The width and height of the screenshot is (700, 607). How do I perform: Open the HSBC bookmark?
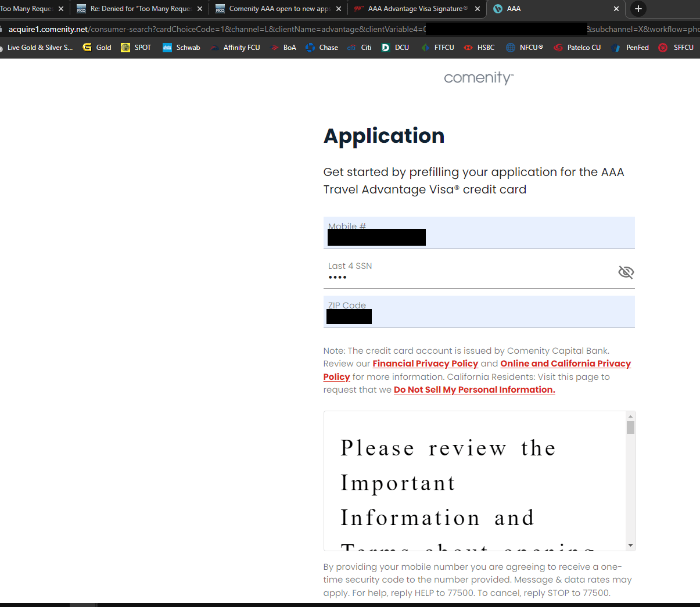coord(479,48)
